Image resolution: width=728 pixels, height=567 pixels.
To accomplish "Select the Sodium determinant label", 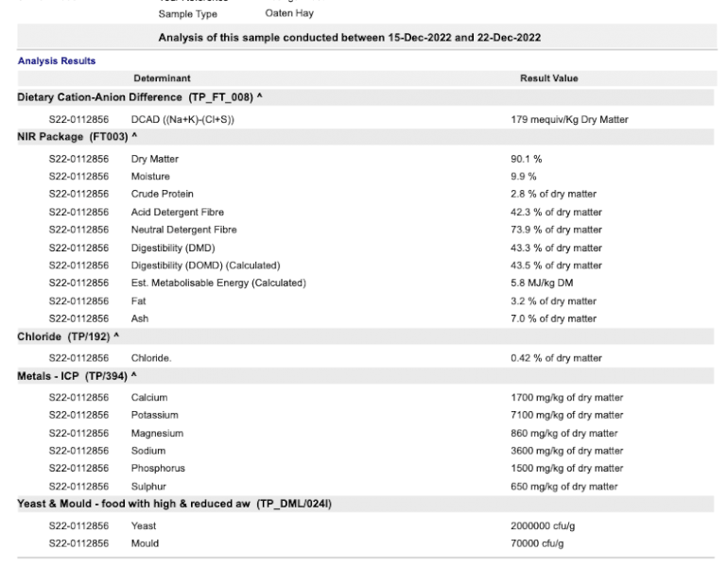I will point(147,451).
